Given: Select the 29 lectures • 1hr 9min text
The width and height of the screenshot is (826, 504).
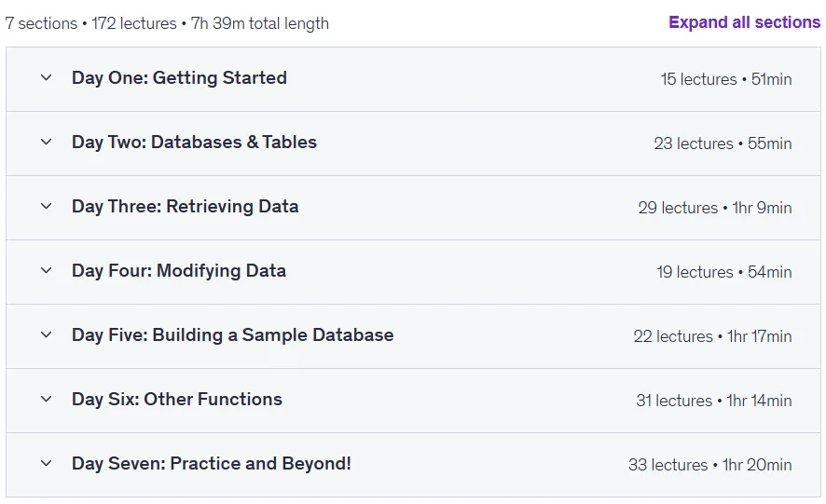Looking at the screenshot, I should [715, 208].
